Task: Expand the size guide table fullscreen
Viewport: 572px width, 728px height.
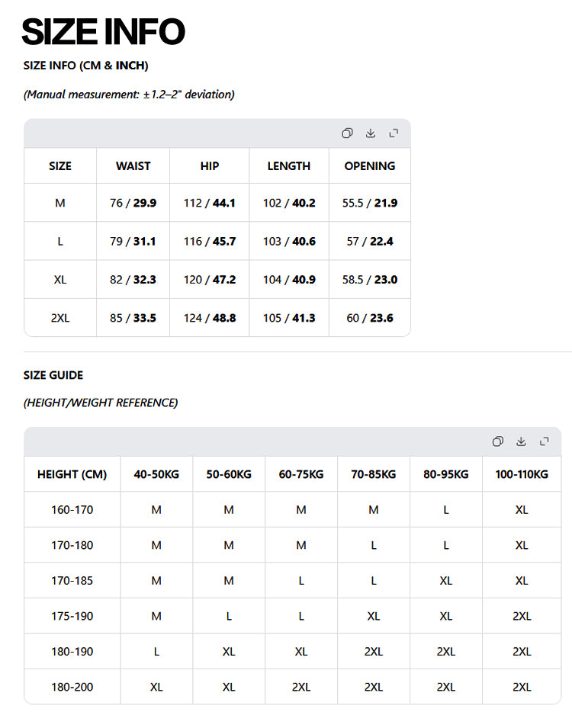Action: 544,441
